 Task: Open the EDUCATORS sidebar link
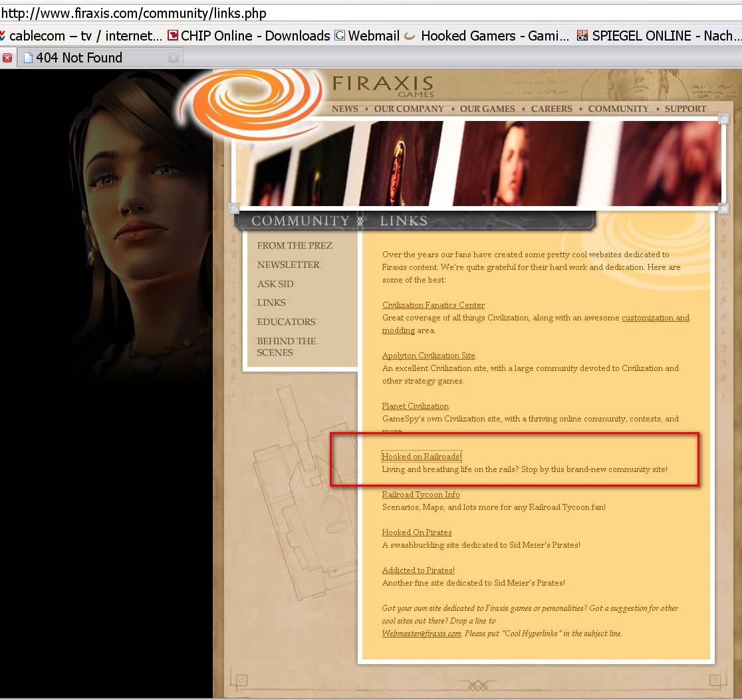pyautogui.click(x=287, y=322)
